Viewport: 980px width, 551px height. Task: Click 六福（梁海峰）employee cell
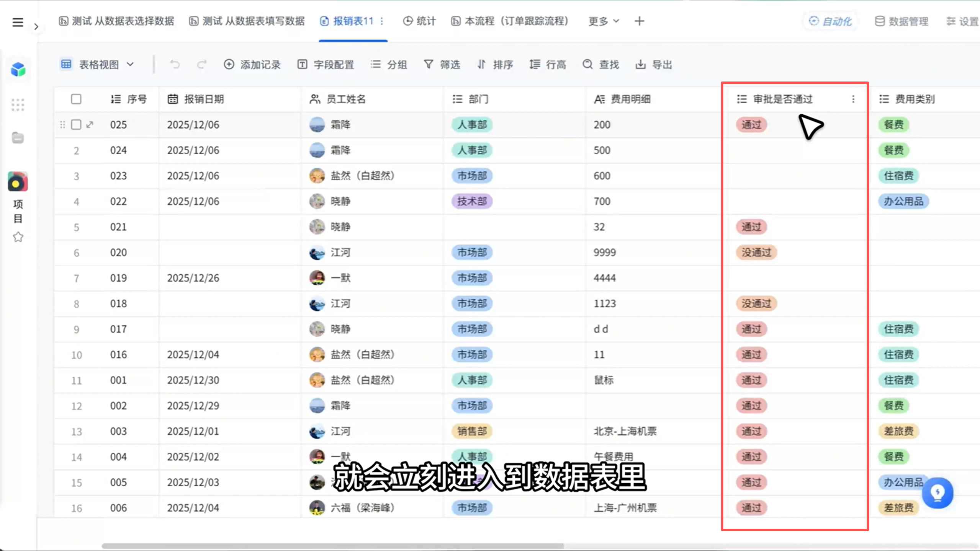click(372, 508)
